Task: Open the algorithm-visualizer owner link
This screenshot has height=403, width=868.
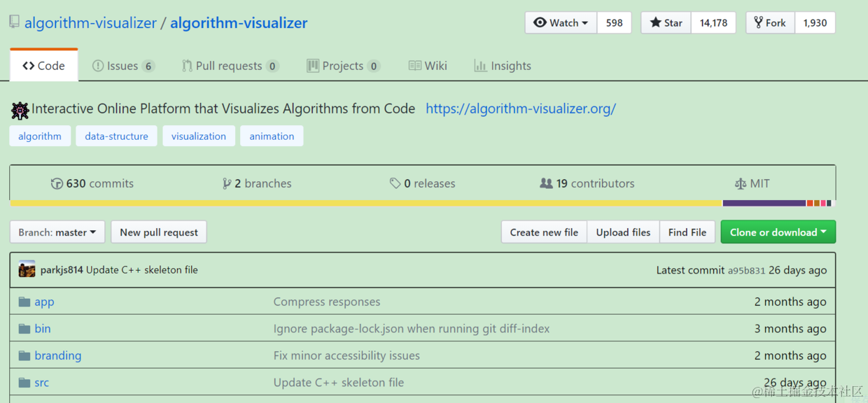Action: (x=90, y=23)
